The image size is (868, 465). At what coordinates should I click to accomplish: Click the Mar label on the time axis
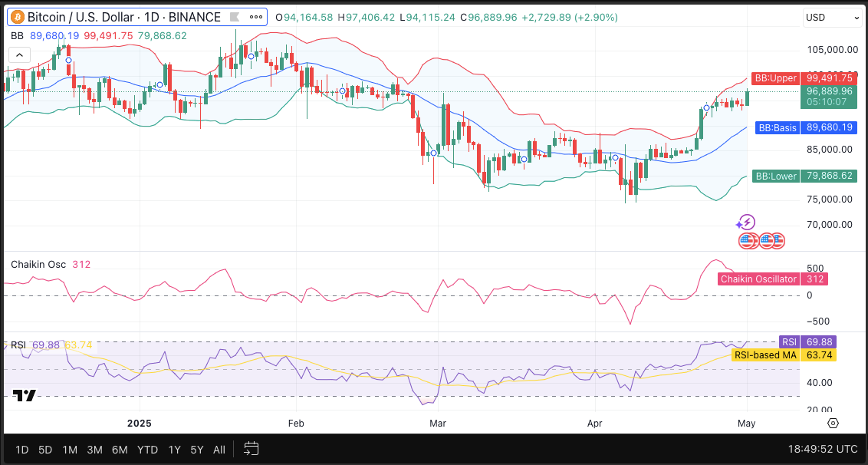tap(438, 424)
